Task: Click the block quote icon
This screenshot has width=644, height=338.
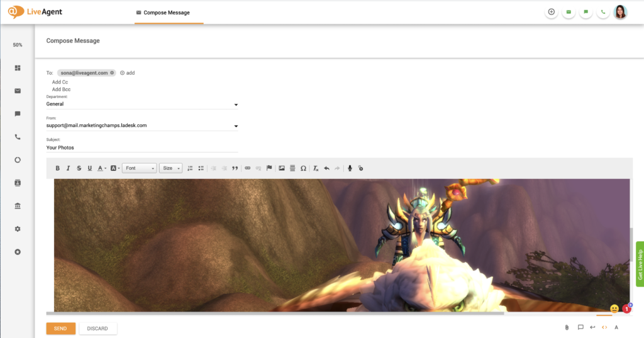Action: 235,168
